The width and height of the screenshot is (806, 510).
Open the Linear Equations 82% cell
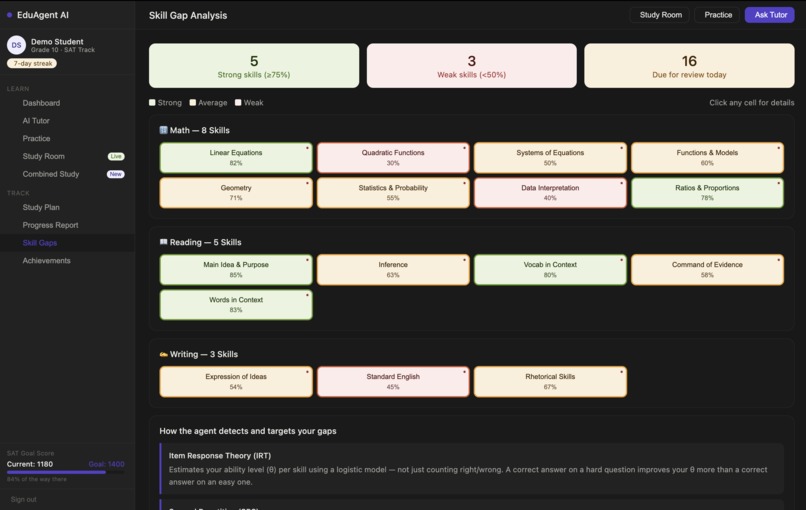[x=236, y=158]
